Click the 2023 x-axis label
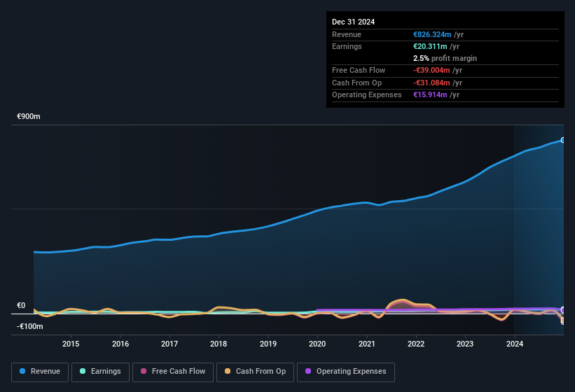The height and width of the screenshot is (392, 575). [465, 344]
